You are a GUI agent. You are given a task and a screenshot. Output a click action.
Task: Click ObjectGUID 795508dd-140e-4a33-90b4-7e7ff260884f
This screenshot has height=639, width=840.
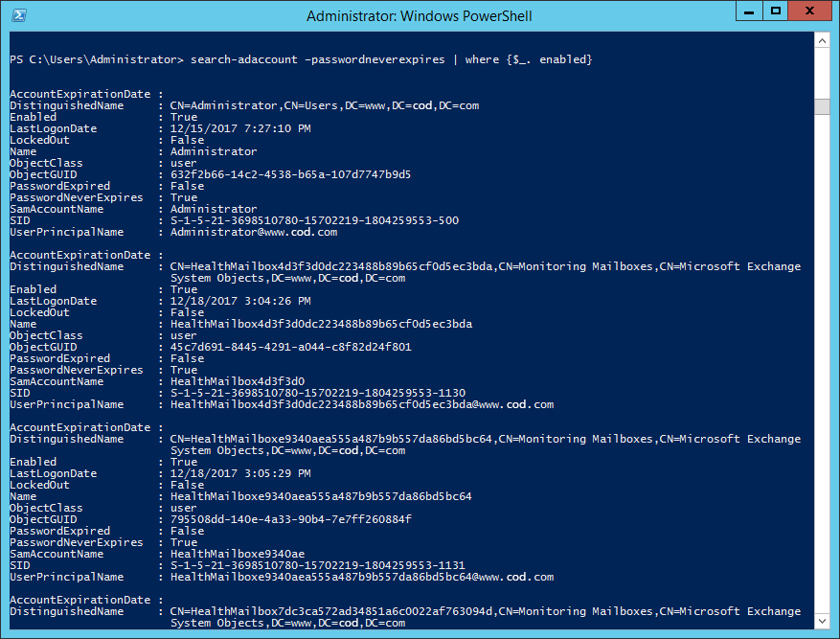(x=291, y=519)
